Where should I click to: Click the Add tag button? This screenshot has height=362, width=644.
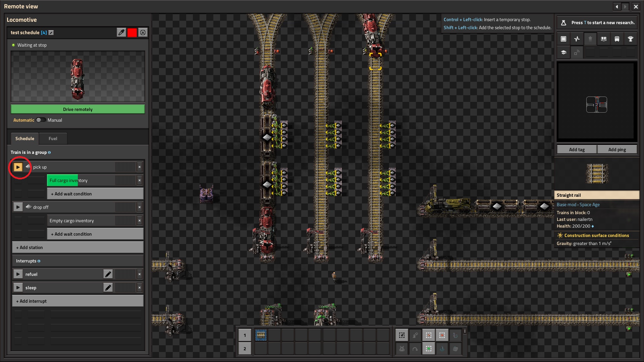[577, 149]
